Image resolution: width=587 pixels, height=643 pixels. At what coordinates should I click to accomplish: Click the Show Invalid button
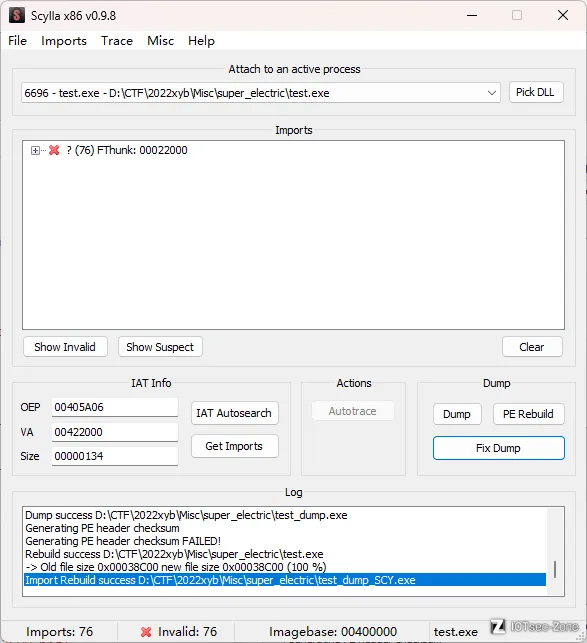click(x=65, y=347)
